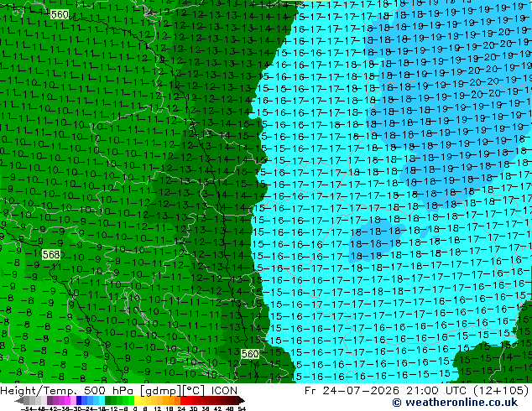The width and height of the screenshot is (532, 411).
Task: Click the 560 contour label near the top-left corner
Action: [x=60, y=14]
